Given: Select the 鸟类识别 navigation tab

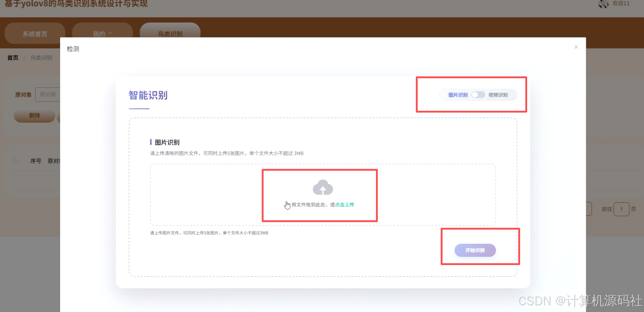Looking at the screenshot, I should pos(170,34).
